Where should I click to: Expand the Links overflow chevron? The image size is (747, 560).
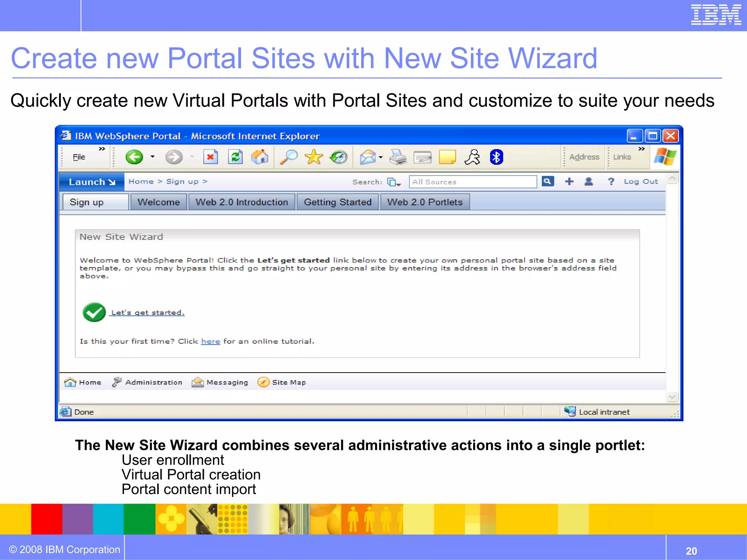click(x=642, y=149)
